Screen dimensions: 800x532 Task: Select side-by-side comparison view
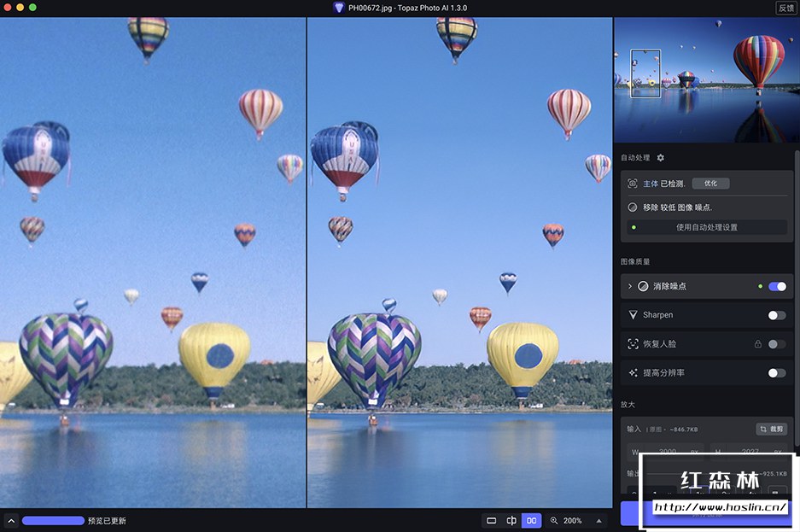point(531,520)
